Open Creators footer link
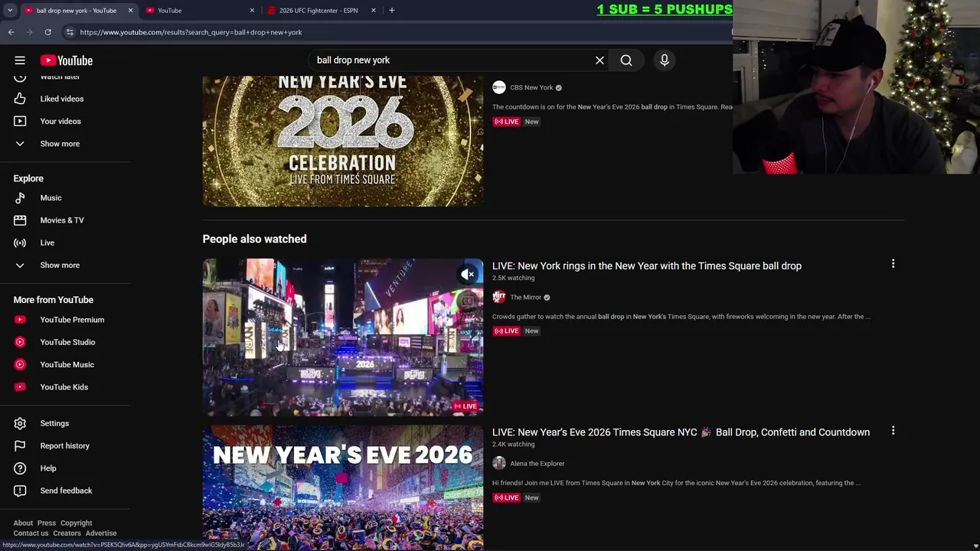 coord(67,533)
